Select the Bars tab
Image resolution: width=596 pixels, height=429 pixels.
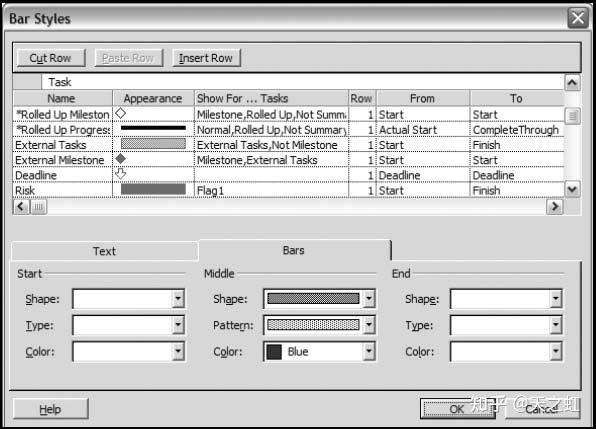(x=294, y=250)
